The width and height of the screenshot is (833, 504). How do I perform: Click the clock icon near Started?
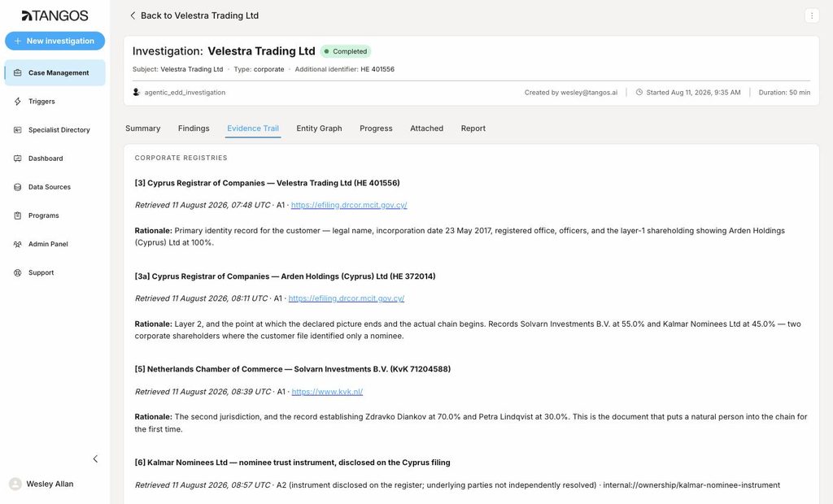pyautogui.click(x=639, y=93)
